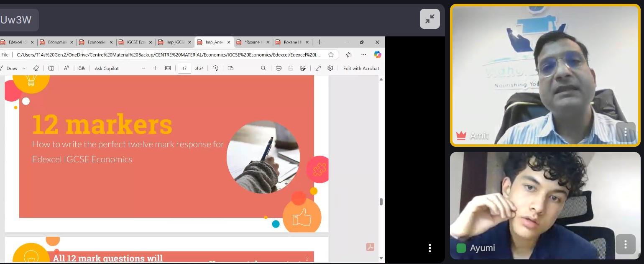The width and height of the screenshot is (644, 264).
Task: Expand the Draw tool options dropdown
Action: (24, 69)
